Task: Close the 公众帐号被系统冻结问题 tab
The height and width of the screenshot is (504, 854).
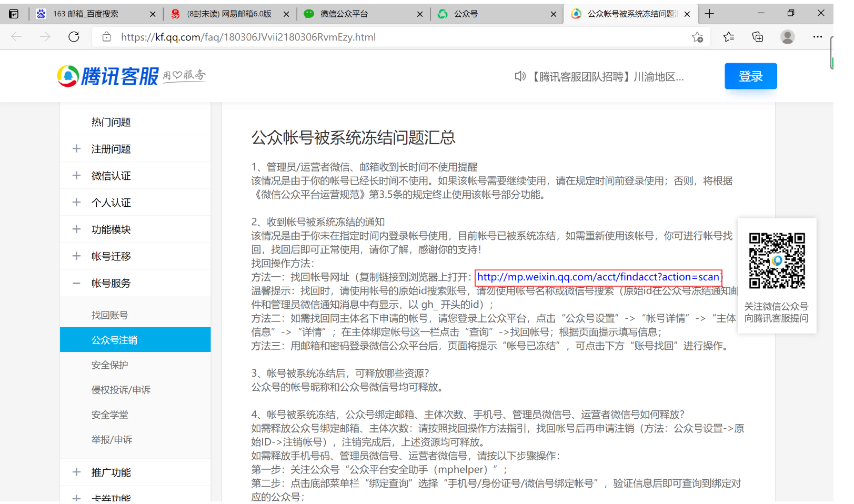Action: pos(687,14)
